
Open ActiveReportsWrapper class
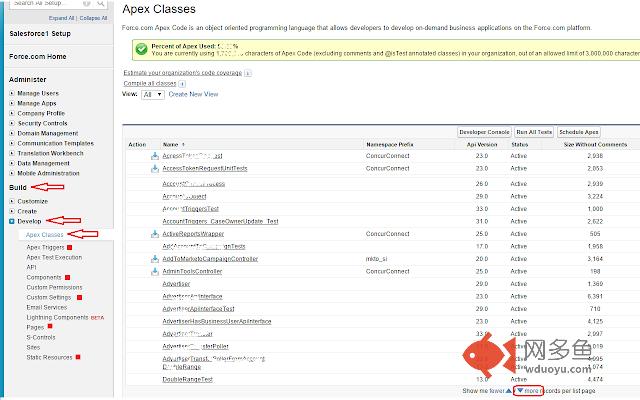[193, 234]
